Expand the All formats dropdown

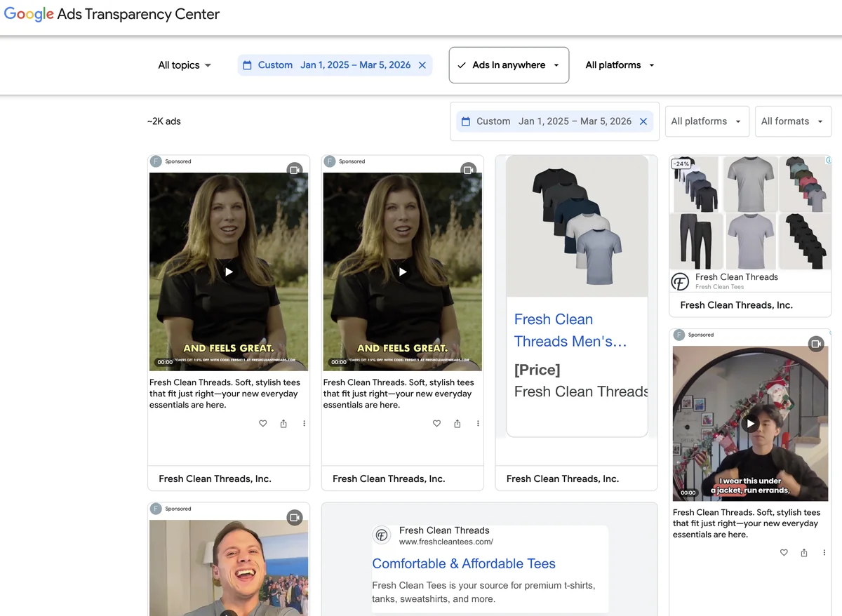click(x=792, y=121)
